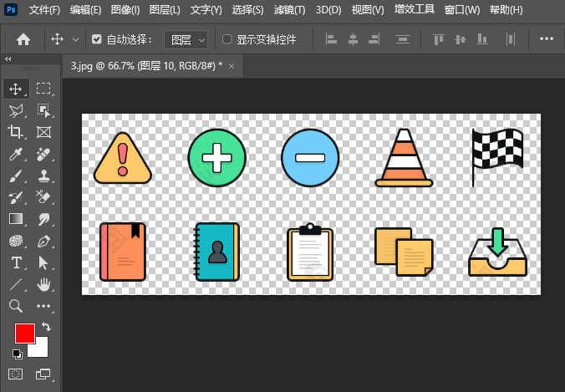Open the white background color picker
The width and height of the screenshot is (565, 392).
(41, 349)
